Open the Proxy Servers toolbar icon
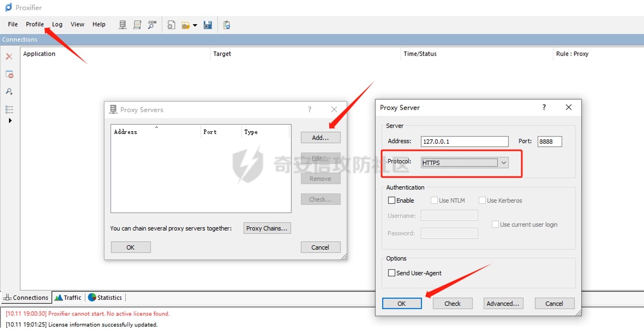644x329 pixels. click(x=123, y=25)
